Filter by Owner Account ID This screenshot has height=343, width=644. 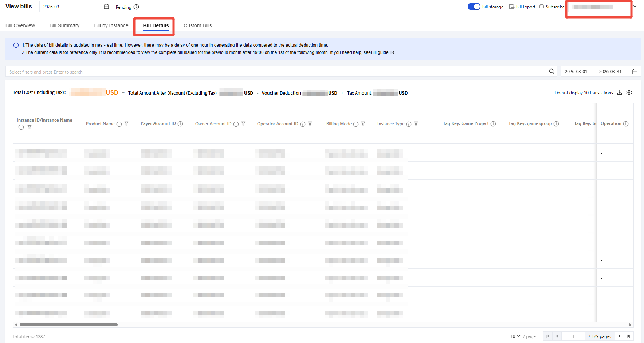tap(243, 124)
